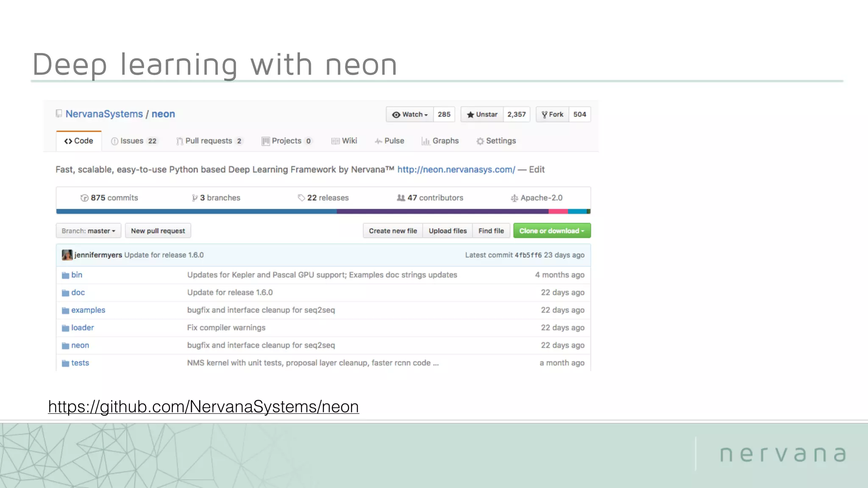Open latest commit hash 4fb5ff6

tap(528, 255)
